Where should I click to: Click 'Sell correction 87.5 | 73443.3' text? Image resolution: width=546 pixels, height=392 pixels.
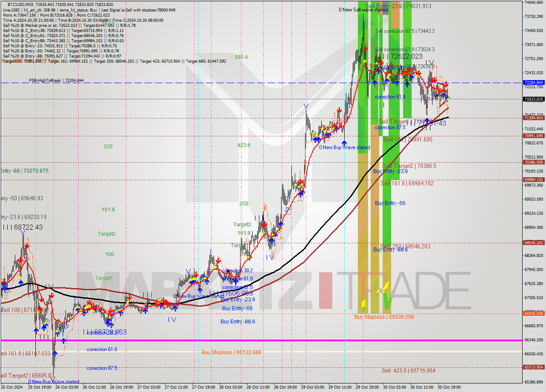click(405, 31)
